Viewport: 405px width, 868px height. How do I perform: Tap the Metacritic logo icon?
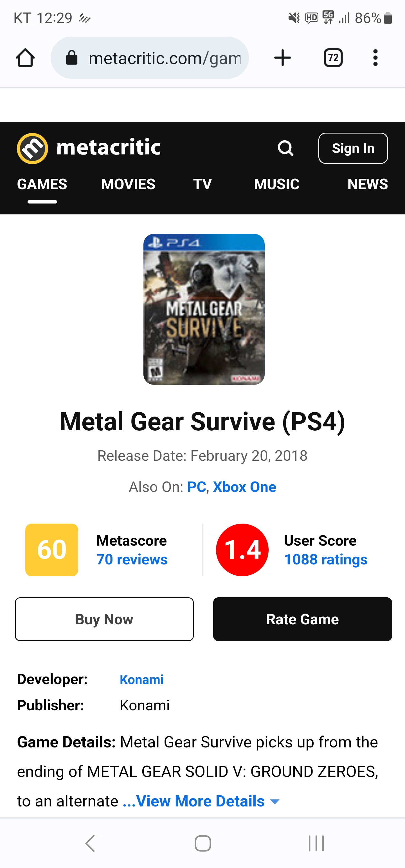tap(32, 148)
